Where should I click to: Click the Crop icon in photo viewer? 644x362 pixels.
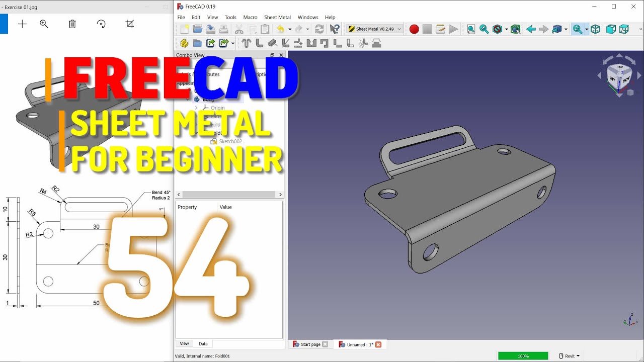coord(130,24)
